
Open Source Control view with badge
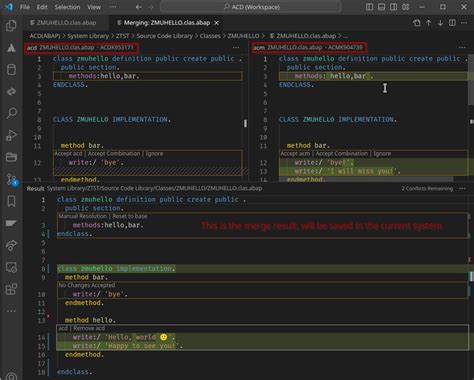(11, 179)
